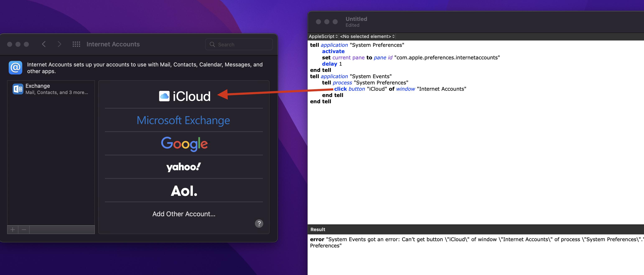Click the Internet Accounts window title
This screenshot has height=275, width=644.
(113, 44)
